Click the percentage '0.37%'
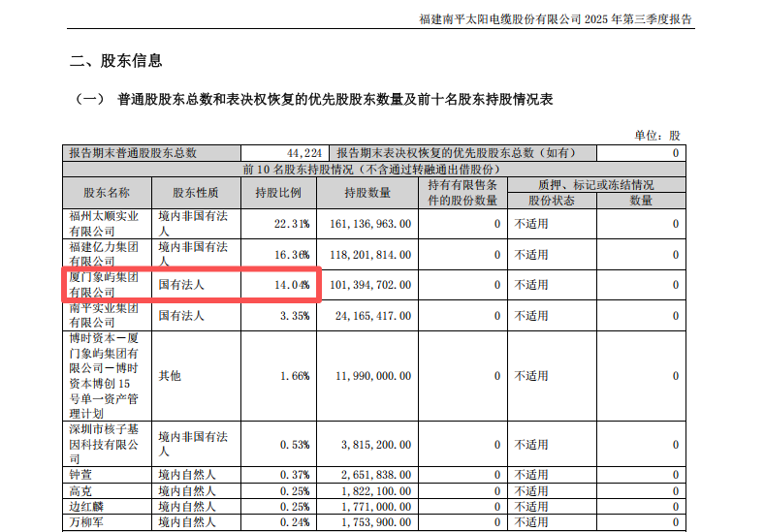The height and width of the screenshot is (532, 765). 295,475
